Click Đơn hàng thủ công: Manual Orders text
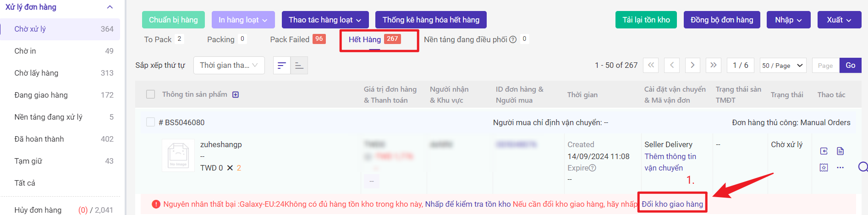 (791, 122)
